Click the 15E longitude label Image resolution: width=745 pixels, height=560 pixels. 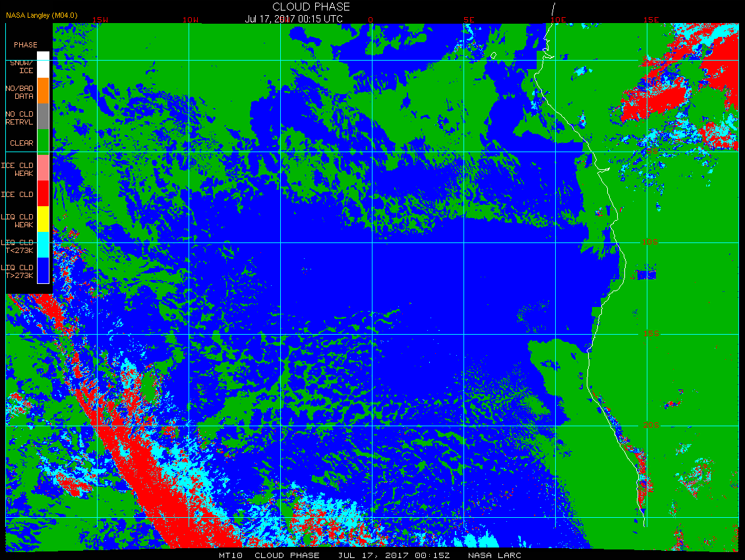tap(651, 20)
